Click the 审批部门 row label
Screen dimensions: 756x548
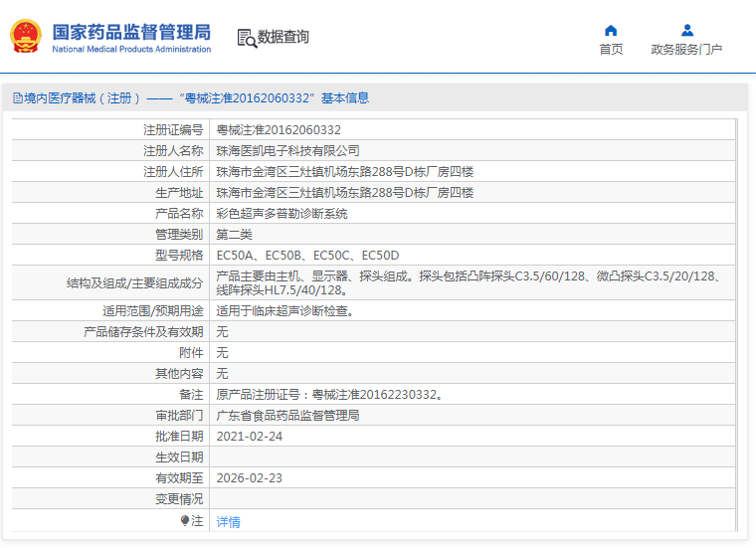click(179, 416)
